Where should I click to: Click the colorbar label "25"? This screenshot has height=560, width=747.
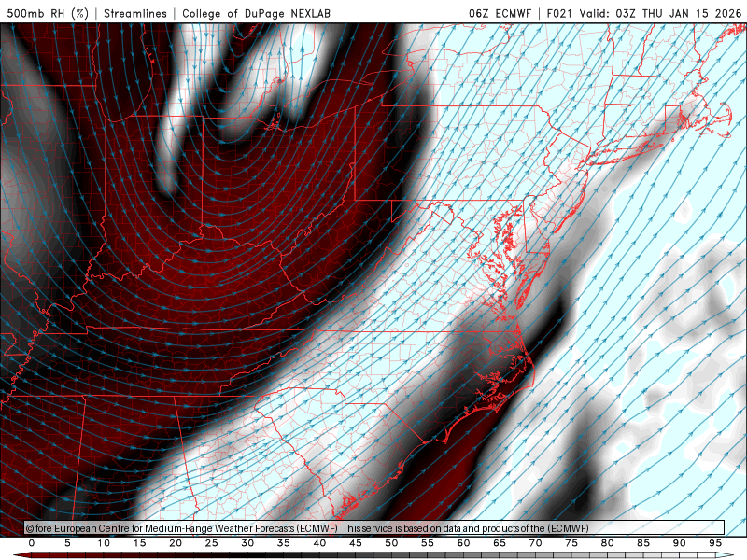click(212, 543)
